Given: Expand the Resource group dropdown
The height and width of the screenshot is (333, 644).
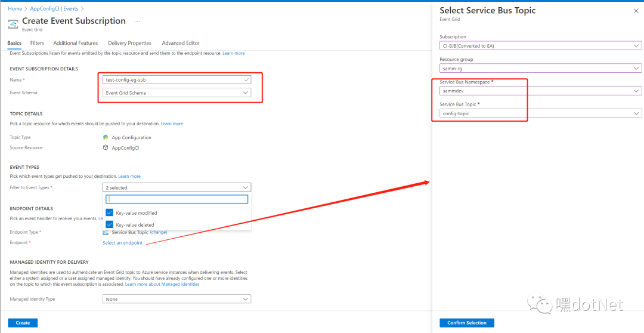Looking at the screenshot, I should [540, 68].
